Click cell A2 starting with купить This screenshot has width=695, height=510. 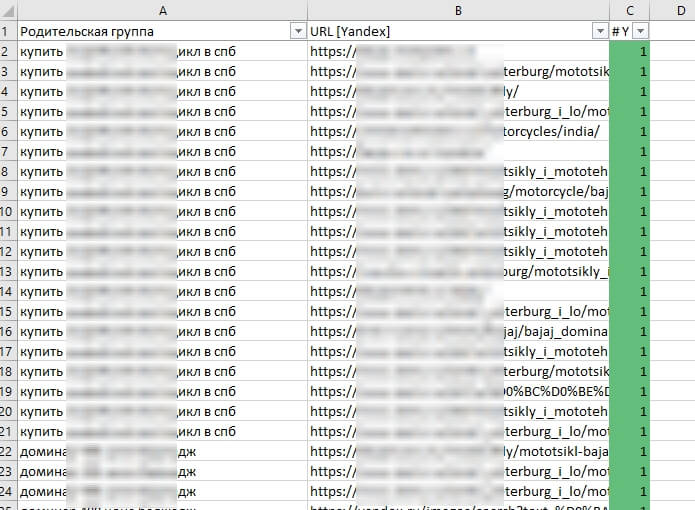pyautogui.click(x=162, y=51)
